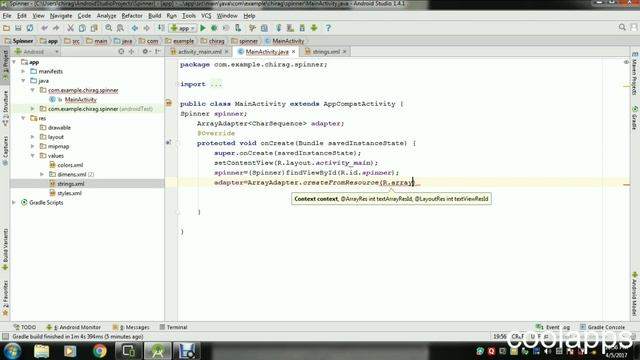This screenshot has width=640, height=360.
Task: Click the navigate Back arrow icon
Action: point(134,28)
